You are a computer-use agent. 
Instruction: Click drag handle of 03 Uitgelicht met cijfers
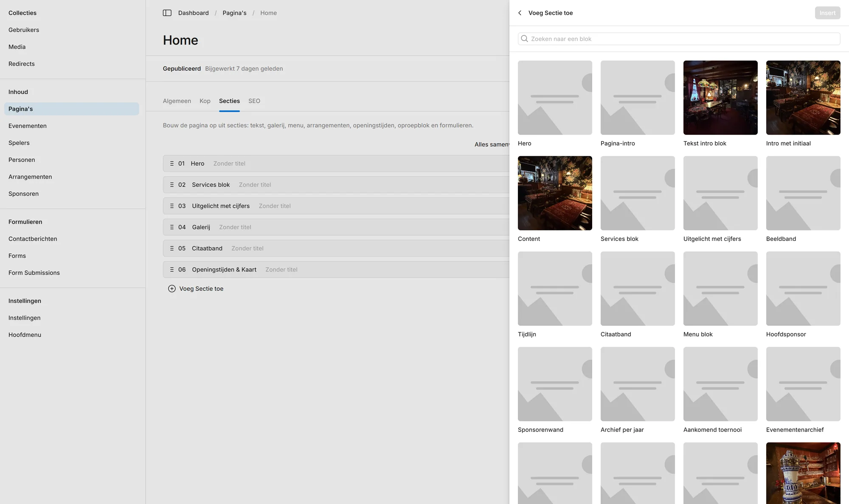[172, 206]
